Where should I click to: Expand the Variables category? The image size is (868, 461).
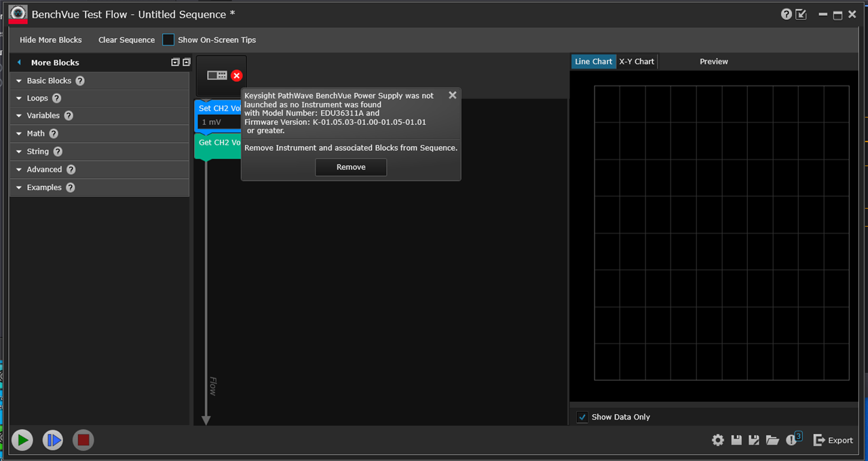tap(99, 115)
